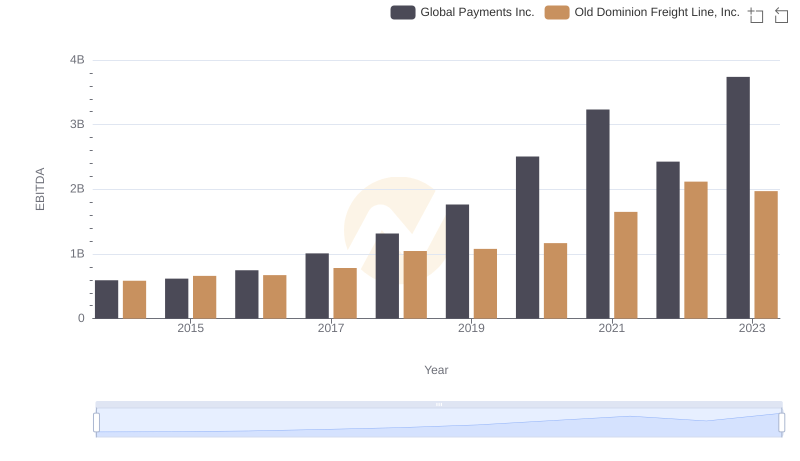Toggle Old Dominion Freight Line legend entry
Viewport: 800px width, 461px height.
coord(642,12)
